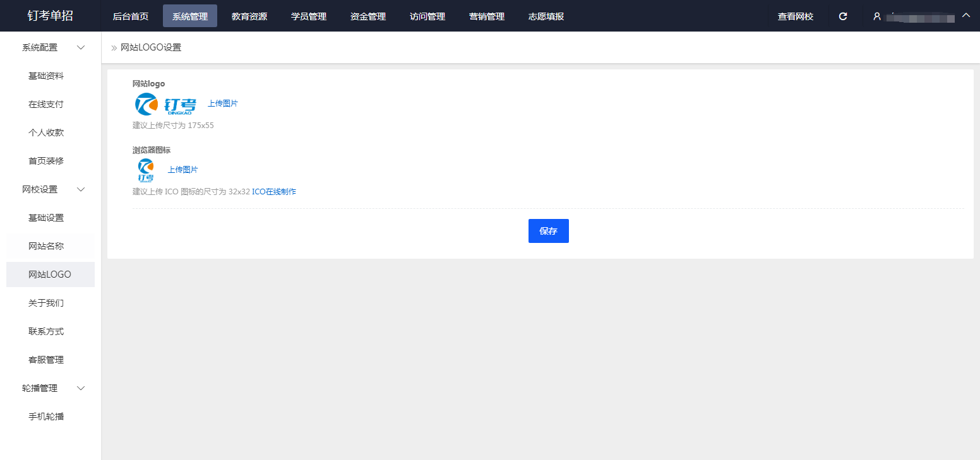
Task: Click 上传图片 next to browser icon
Action: (x=182, y=170)
